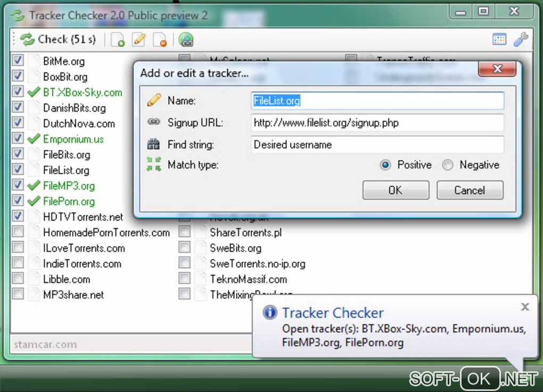
Task: Click the calendar grid icon in the toolbar
Action: pos(499,39)
